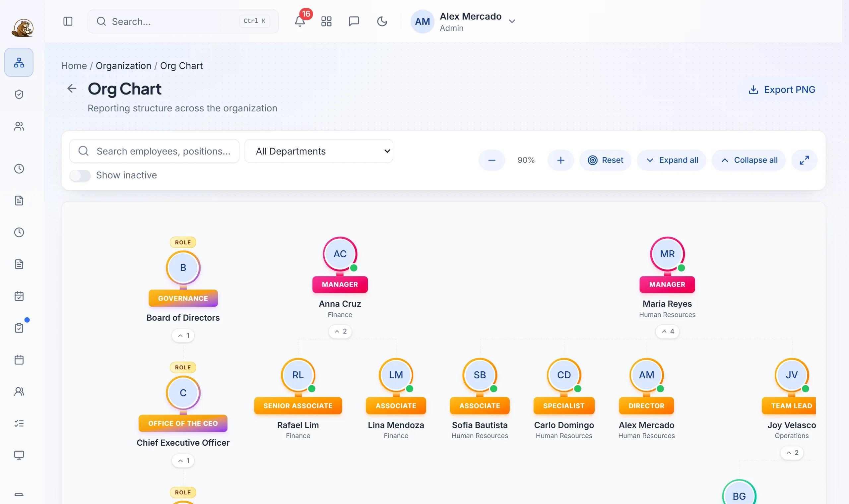Select Board of Directors B node
The image size is (849, 504).
(x=183, y=268)
